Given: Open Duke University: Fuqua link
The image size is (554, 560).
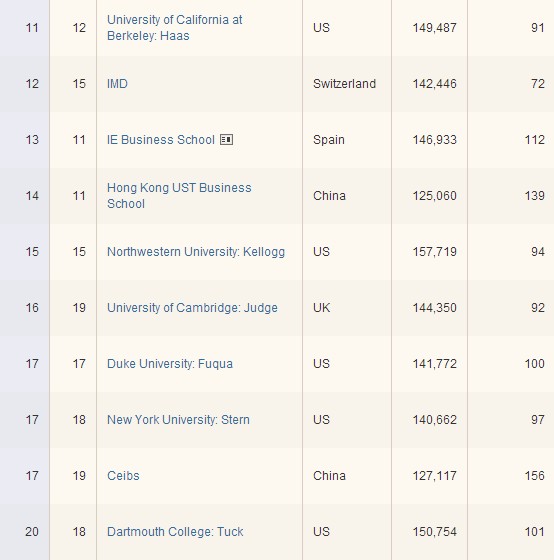Looking at the screenshot, I should (170, 364).
